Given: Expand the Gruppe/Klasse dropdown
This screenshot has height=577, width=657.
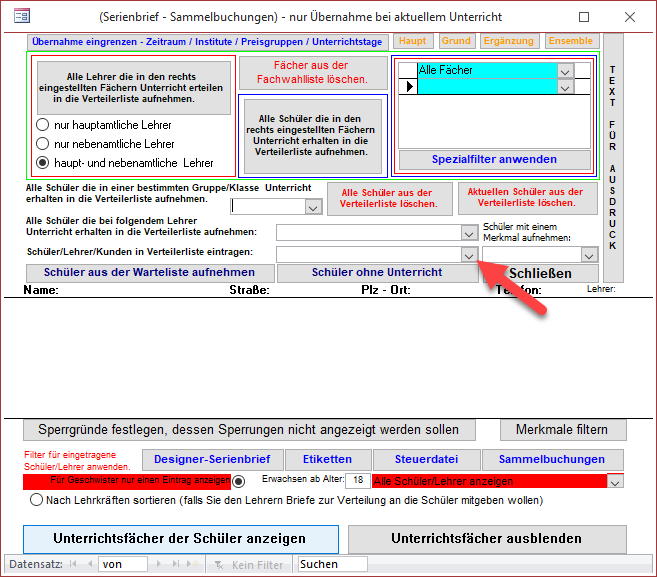Looking at the screenshot, I should [313, 207].
